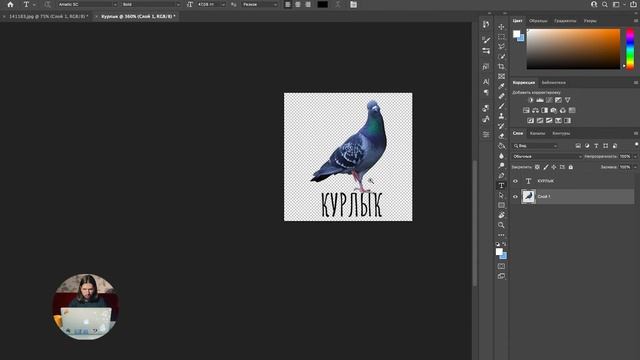640x360 pixels.
Task: Select the Clone Stamp tool
Action: click(501, 116)
